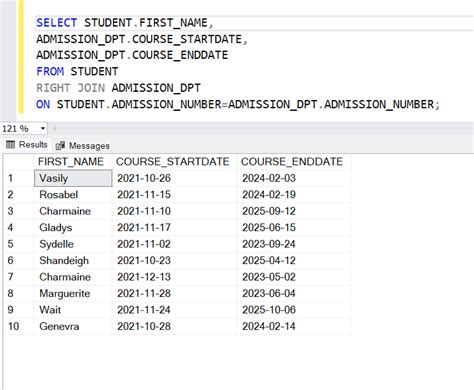
Task: Click end date 2025-09-12
Action: tap(294, 211)
